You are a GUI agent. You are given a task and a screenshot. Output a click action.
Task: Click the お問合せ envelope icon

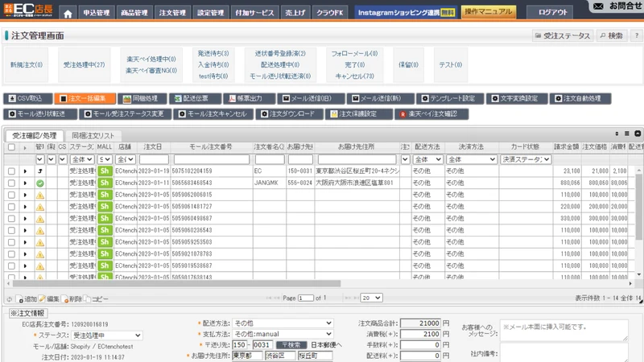pos(598,6)
